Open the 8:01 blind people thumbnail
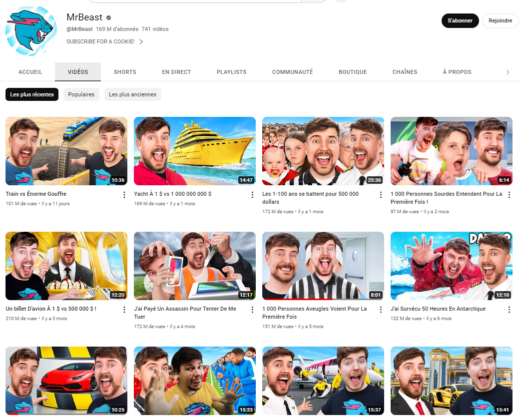Image resolution: width=520 pixels, height=420 pixels. pos(323,266)
